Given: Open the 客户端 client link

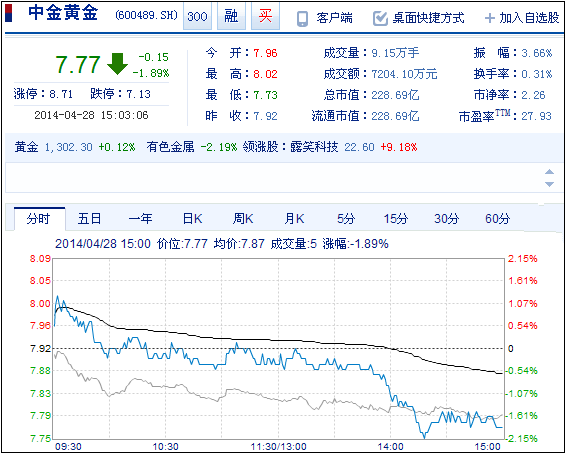Looking at the screenshot, I should pos(334,18).
